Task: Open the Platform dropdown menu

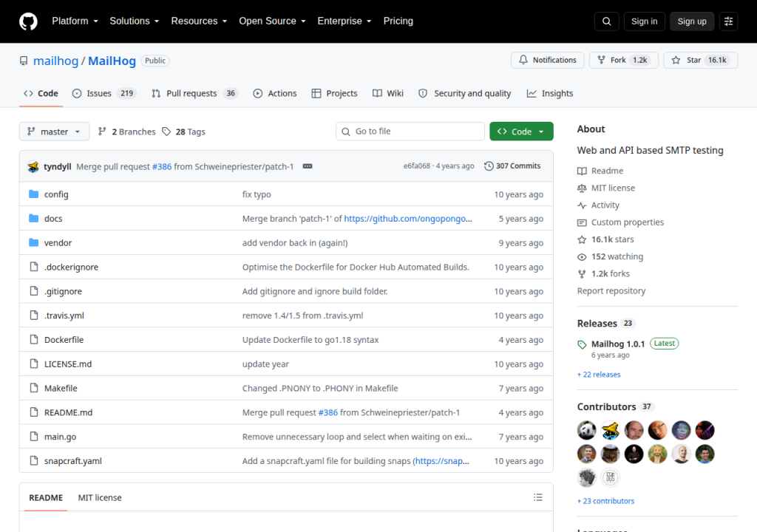Action: coord(75,21)
